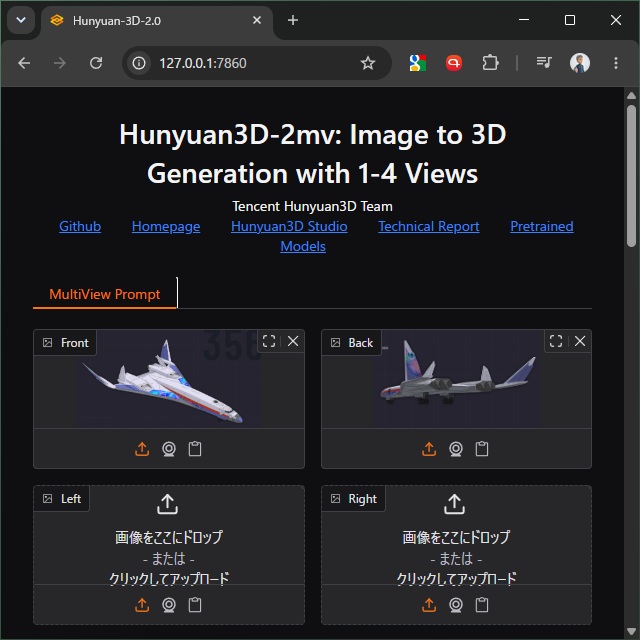Open webcam capture for Right view

point(456,605)
